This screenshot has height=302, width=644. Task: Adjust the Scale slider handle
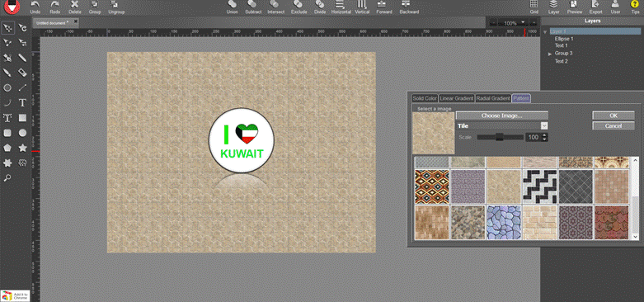pos(499,137)
